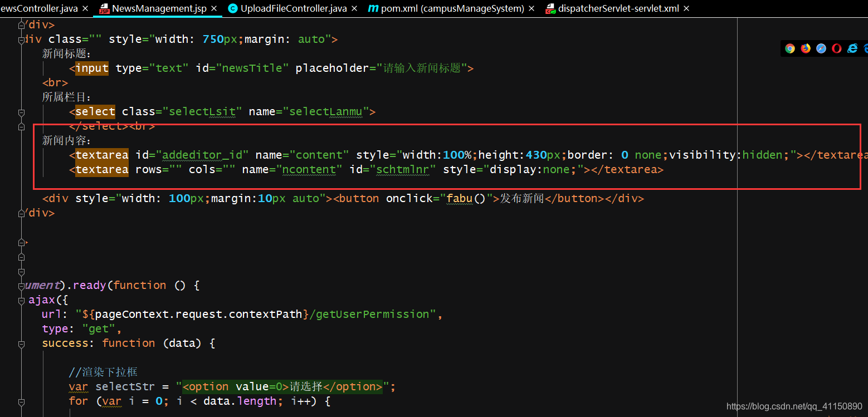Collapse the select selectLsit tag fold marker

coord(22,112)
